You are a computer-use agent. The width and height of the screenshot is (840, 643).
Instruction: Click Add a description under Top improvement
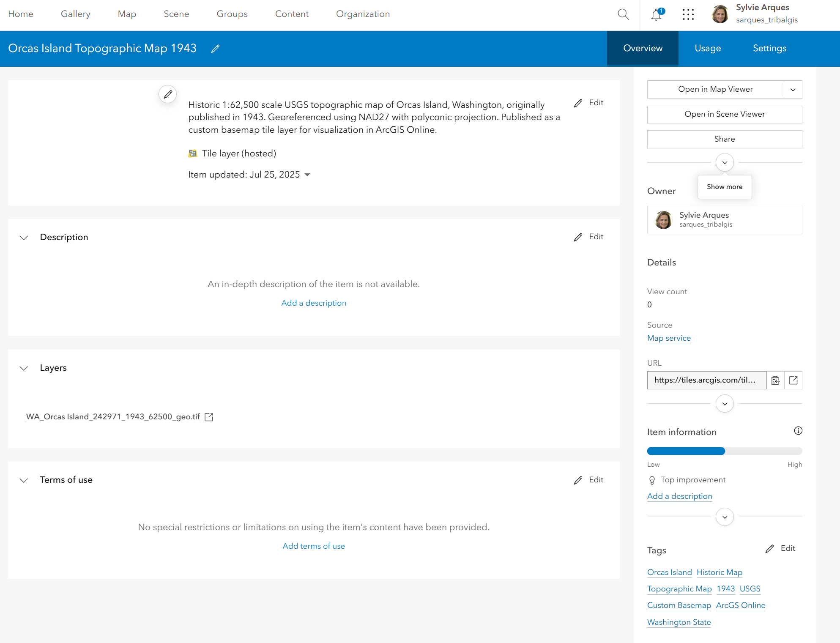coord(679,496)
